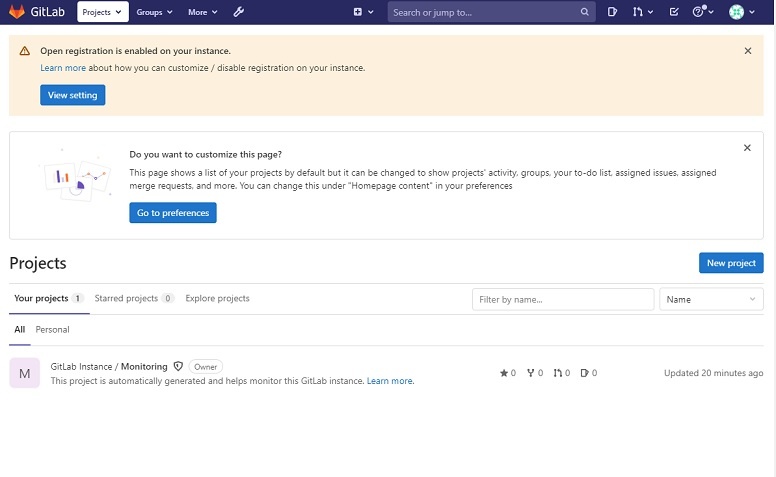
Task: Open GitLab Instance / Monitoring project
Action: pyautogui.click(x=109, y=367)
